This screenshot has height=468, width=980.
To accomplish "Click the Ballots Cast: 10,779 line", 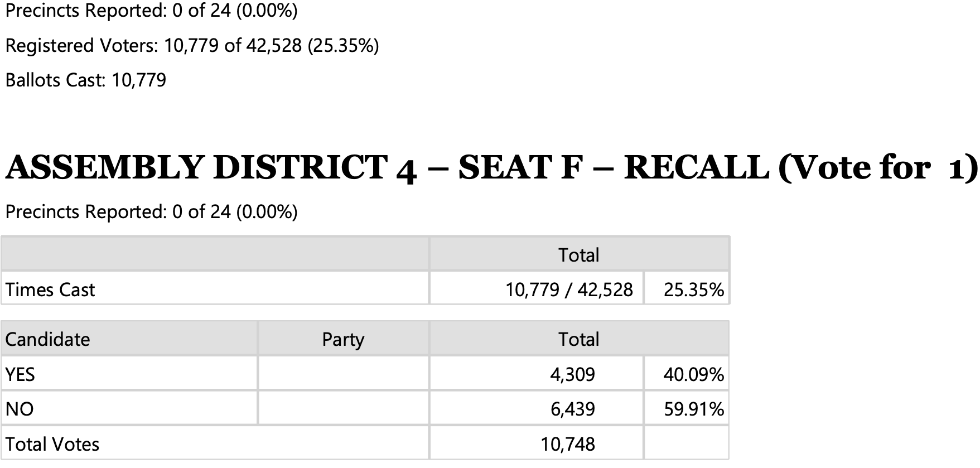I will [x=86, y=80].
